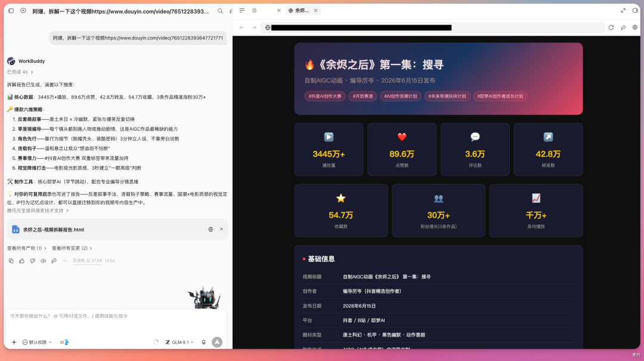Image resolution: width=644 pixels, height=361 pixels.
Task: Select the 42.8万 转发数 card
Action: point(548,149)
